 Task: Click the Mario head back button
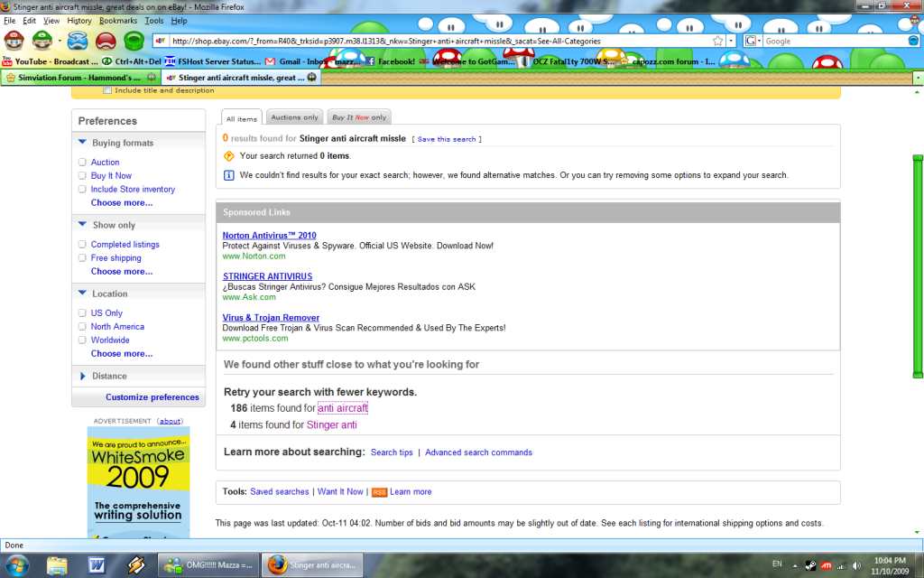(x=14, y=40)
